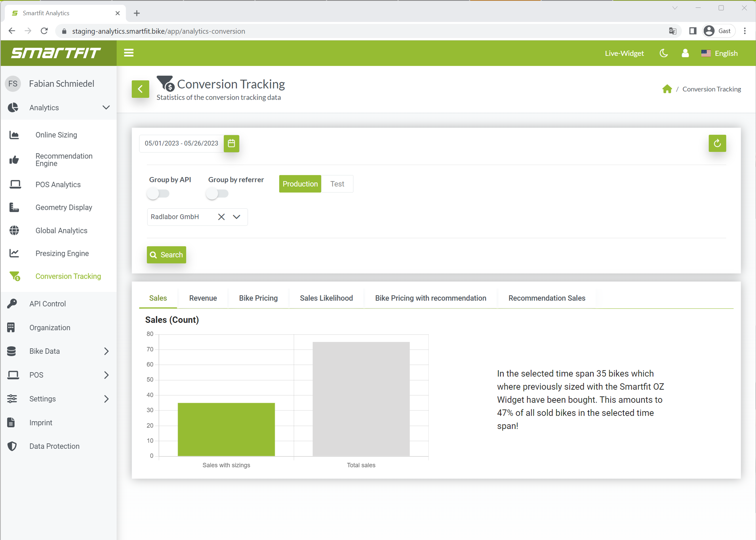This screenshot has height=540, width=756.
Task: Click the green back arrow button
Action: [x=140, y=89]
